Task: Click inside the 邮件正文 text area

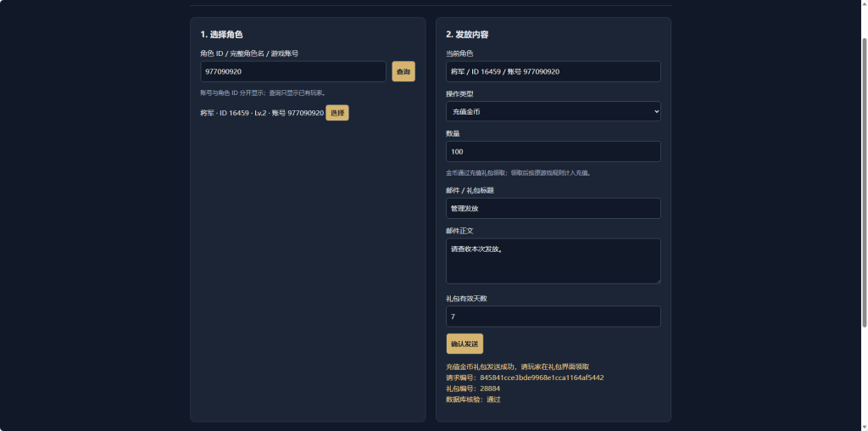Action: tap(553, 261)
